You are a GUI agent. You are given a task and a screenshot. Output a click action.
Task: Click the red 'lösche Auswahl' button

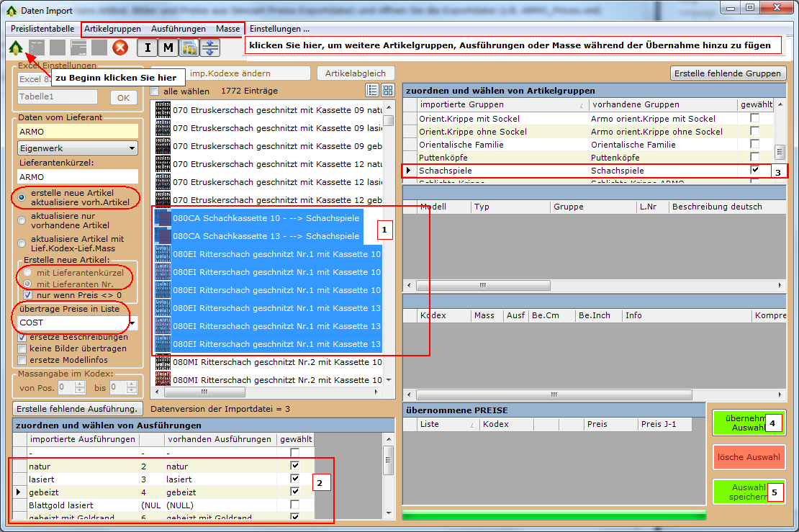tap(749, 457)
